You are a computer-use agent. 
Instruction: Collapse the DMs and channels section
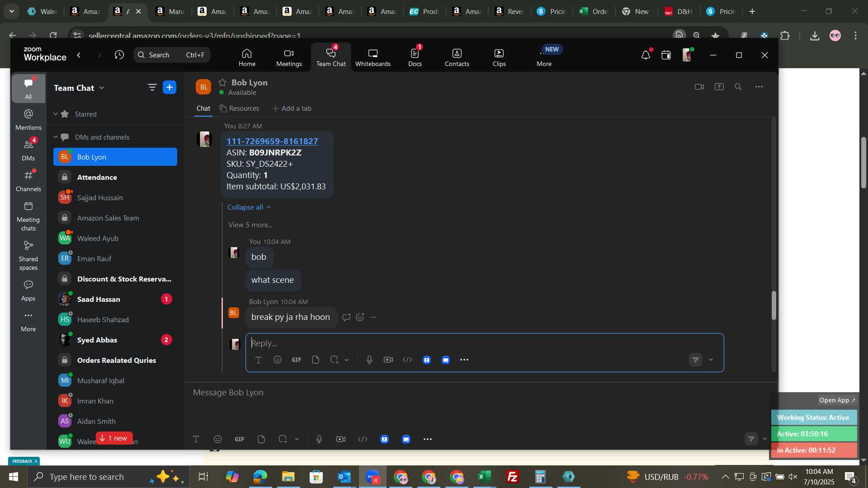(56, 137)
